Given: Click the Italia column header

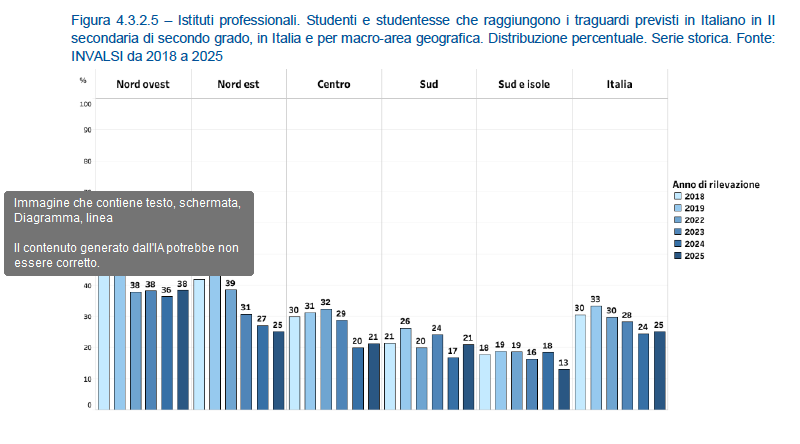Looking at the screenshot, I should pyautogui.click(x=619, y=84).
